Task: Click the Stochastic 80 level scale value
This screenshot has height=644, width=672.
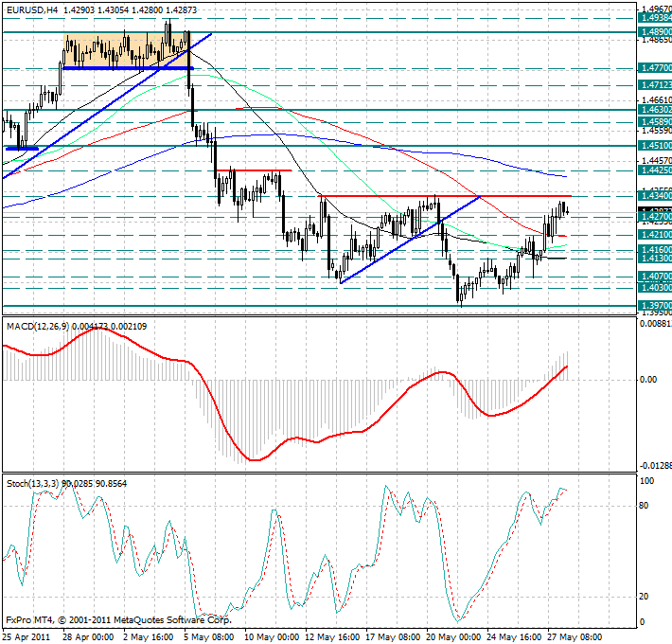Action: pyautogui.click(x=644, y=506)
